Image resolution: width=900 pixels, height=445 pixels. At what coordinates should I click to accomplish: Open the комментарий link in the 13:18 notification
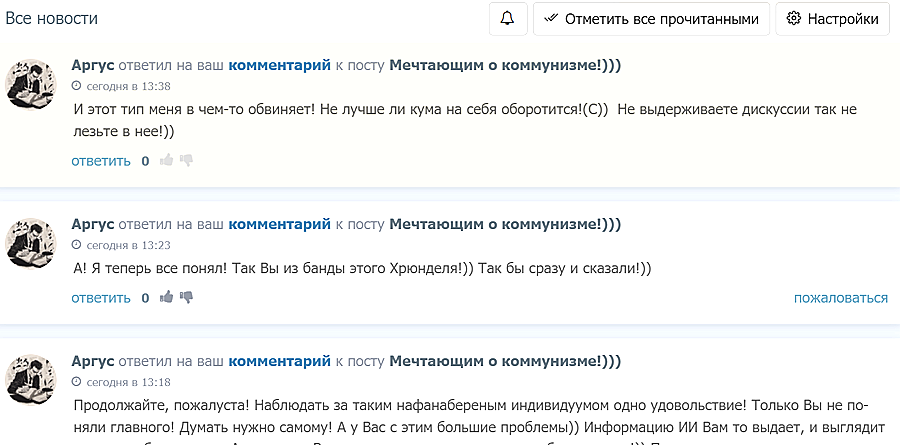279,361
